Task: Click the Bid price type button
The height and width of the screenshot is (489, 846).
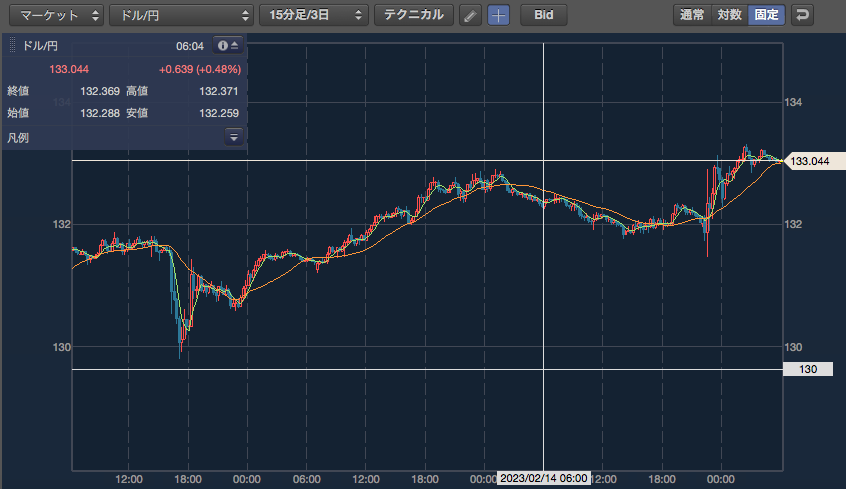Action: pyautogui.click(x=544, y=15)
